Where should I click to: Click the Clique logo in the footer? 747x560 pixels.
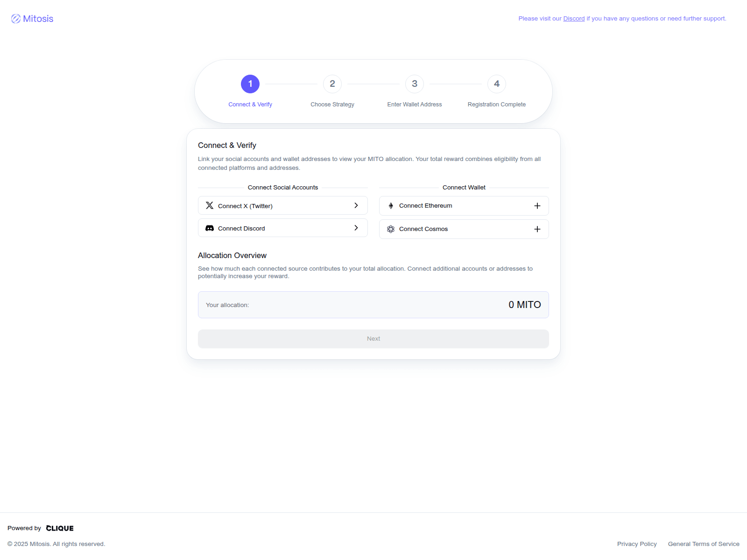[59, 528]
